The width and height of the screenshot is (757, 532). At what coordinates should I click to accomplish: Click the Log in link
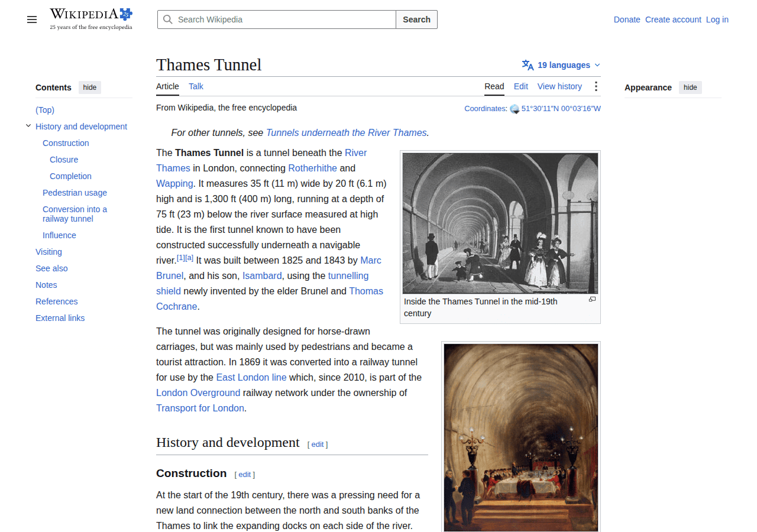click(x=717, y=20)
